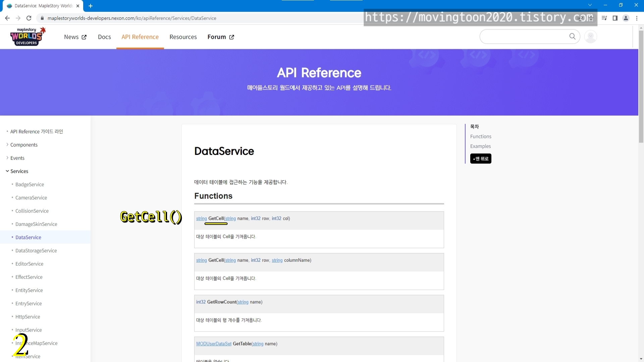The width and height of the screenshot is (644, 362).
Task: Open the media control playlist icon
Action: tap(604, 18)
